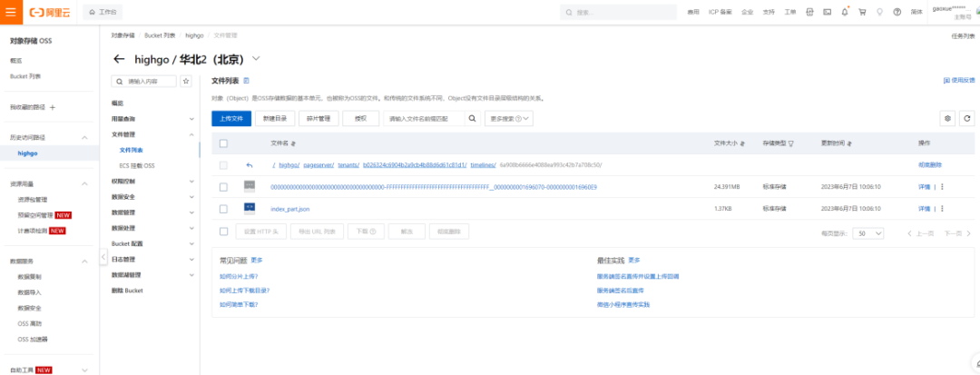The height and width of the screenshot is (375, 980).
Task: Click the lightbulb tips icon
Action: tap(879, 12)
